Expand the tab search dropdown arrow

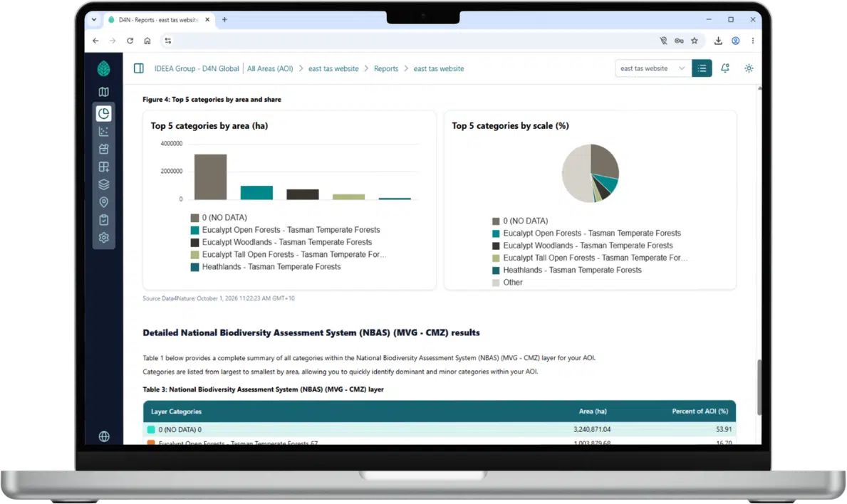click(94, 19)
